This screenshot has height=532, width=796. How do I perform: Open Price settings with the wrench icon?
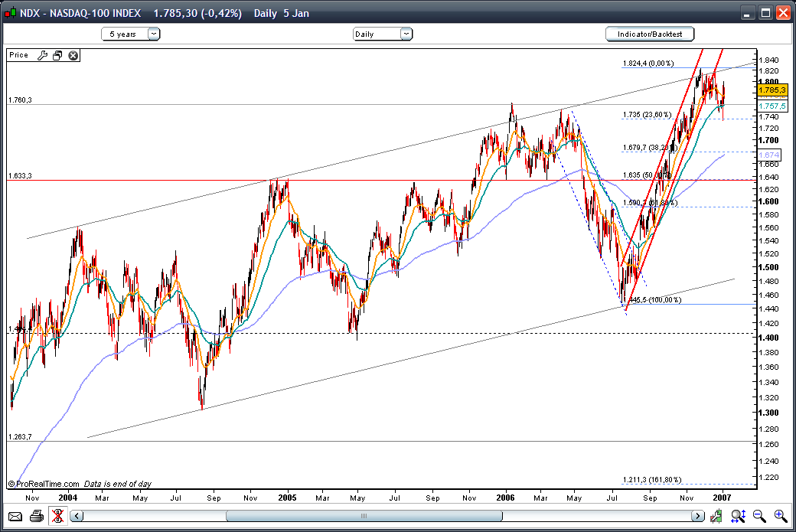[x=42, y=55]
